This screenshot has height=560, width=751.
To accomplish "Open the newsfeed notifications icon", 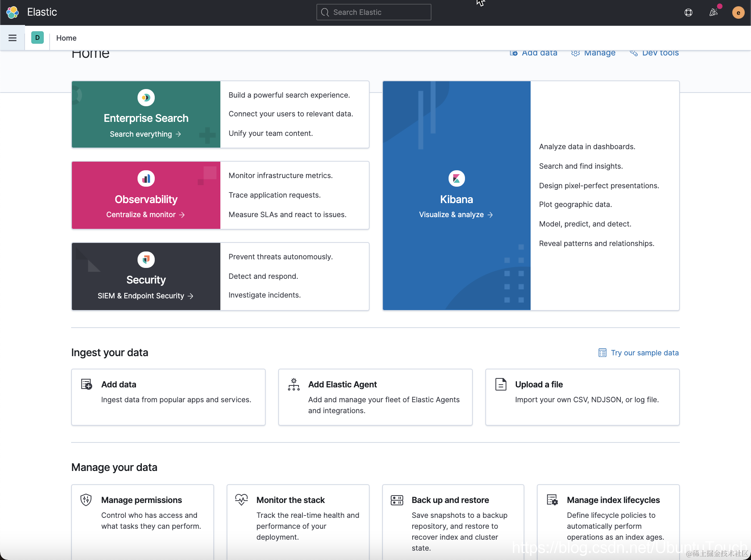I will (713, 12).
